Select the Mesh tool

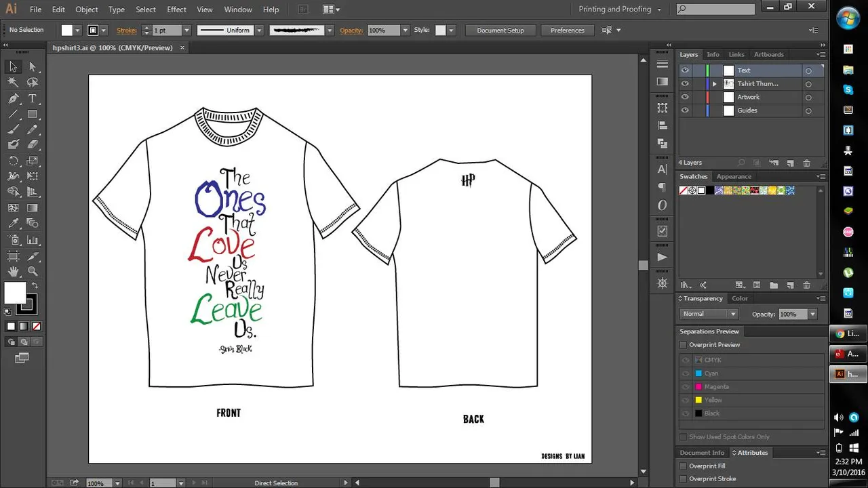pos(13,207)
